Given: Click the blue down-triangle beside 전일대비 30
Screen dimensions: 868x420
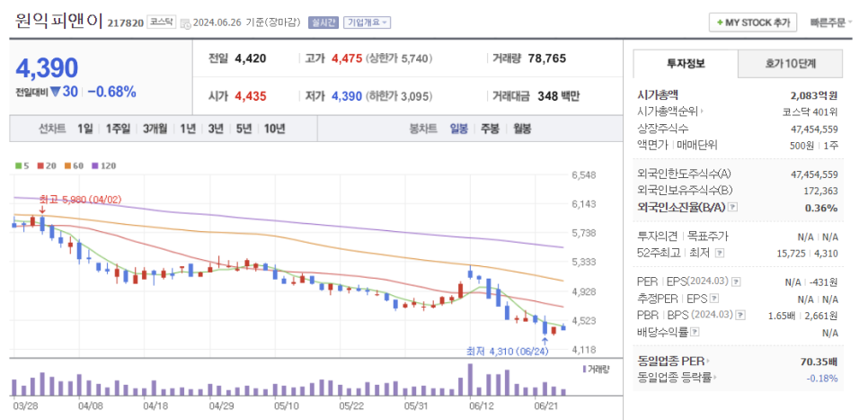Looking at the screenshot, I should pyautogui.click(x=56, y=92).
